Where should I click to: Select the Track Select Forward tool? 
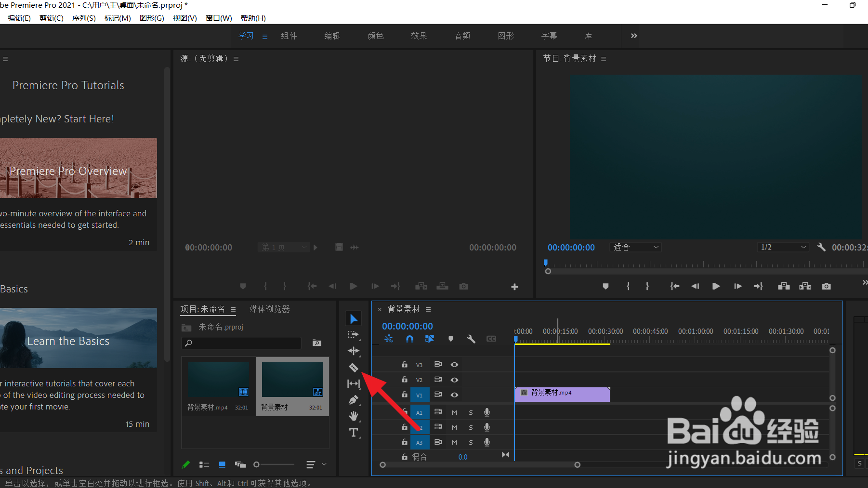pos(354,335)
